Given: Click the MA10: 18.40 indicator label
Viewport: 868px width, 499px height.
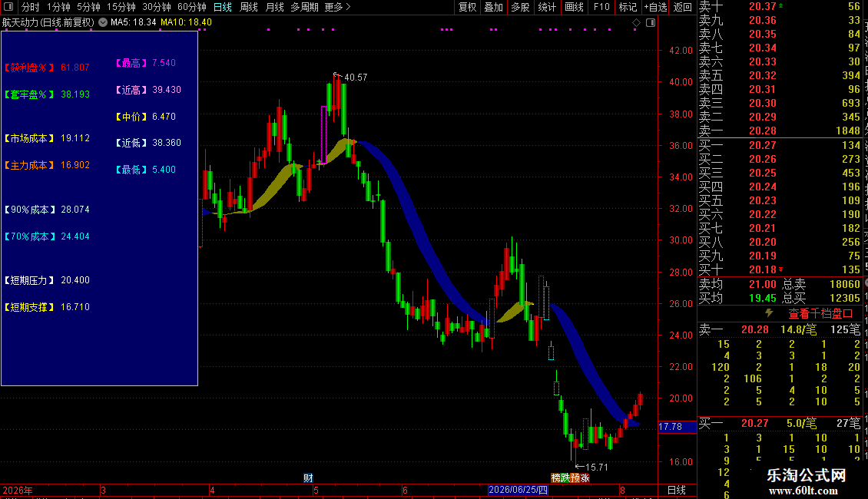Looking at the screenshot, I should (186, 22).
